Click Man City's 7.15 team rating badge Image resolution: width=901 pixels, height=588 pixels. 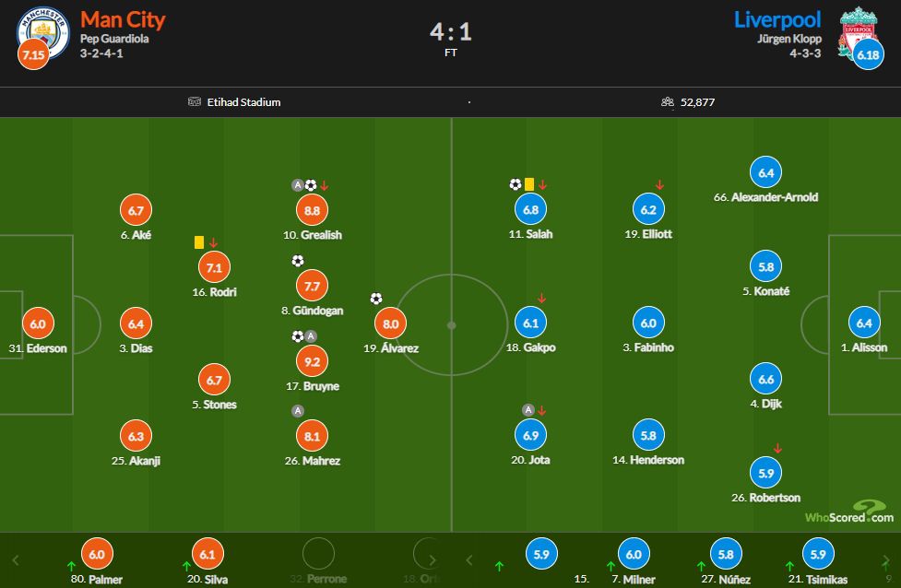point(32,56)
